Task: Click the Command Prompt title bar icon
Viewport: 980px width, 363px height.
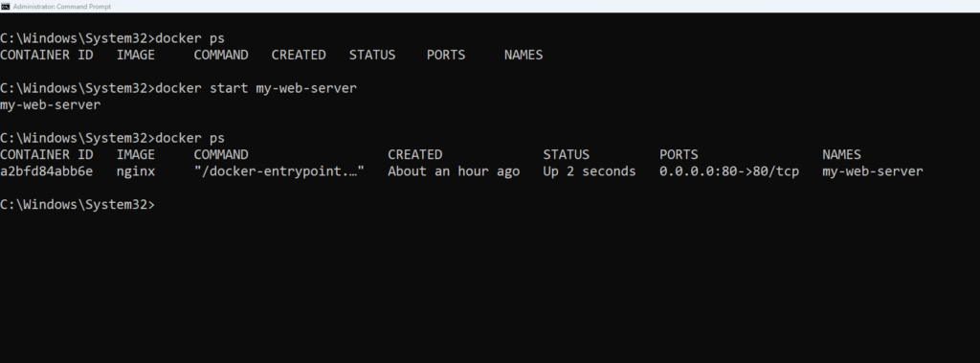Action: click(x=5, y=7)
